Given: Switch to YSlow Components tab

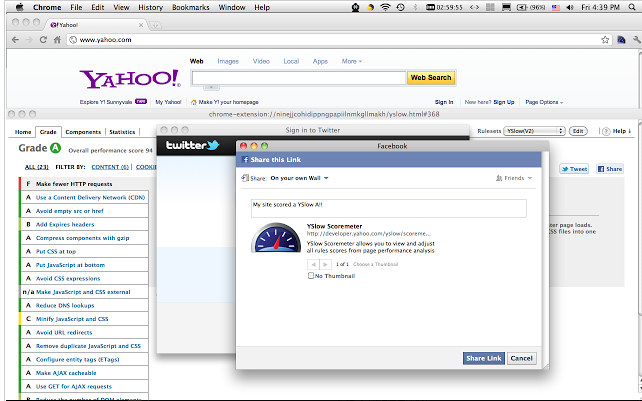Looking at the screenshot, I should tap(83, 132).
